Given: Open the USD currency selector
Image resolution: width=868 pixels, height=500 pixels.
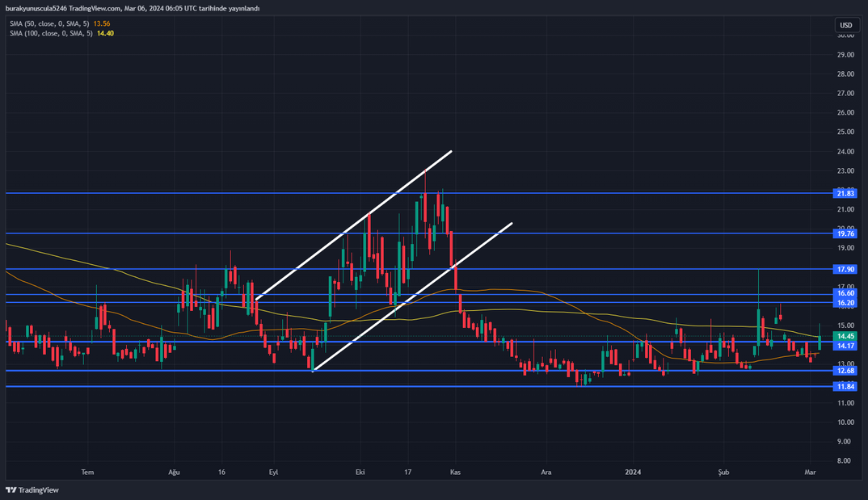Looking at the screenshot, I should click(845, 25).
